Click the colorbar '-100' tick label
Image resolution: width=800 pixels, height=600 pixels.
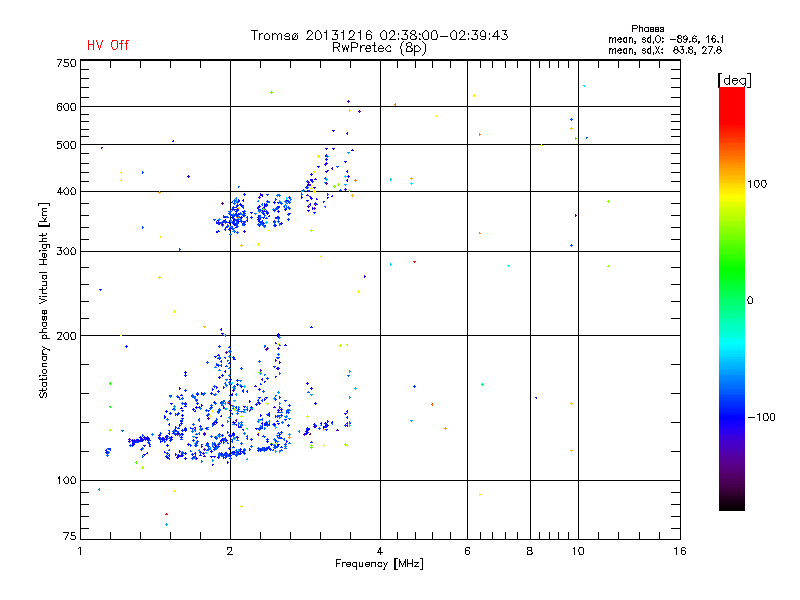tap(761, 417)
